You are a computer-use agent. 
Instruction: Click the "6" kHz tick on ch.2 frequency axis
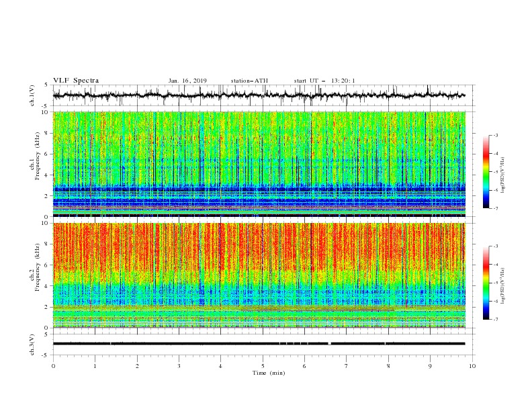47,265
